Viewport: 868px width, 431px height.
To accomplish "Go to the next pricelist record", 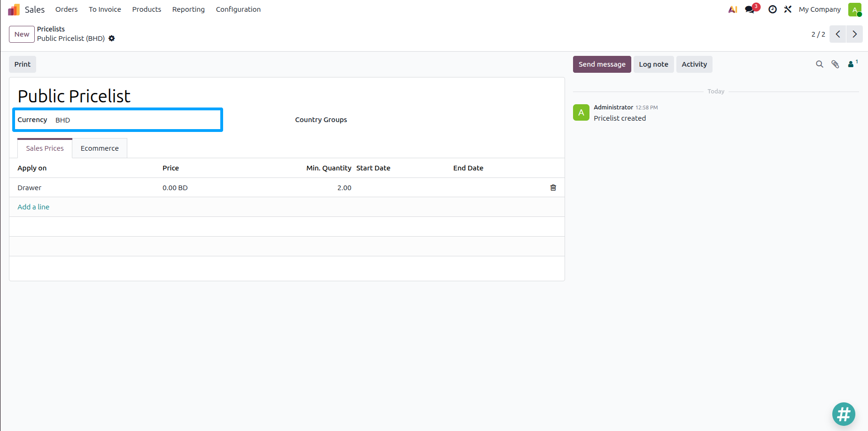I will tap(854, 34).
